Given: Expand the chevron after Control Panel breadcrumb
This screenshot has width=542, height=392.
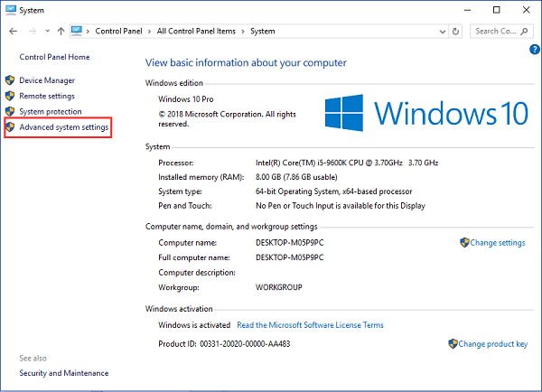Looking at the screenshot, I should (149, 32).
